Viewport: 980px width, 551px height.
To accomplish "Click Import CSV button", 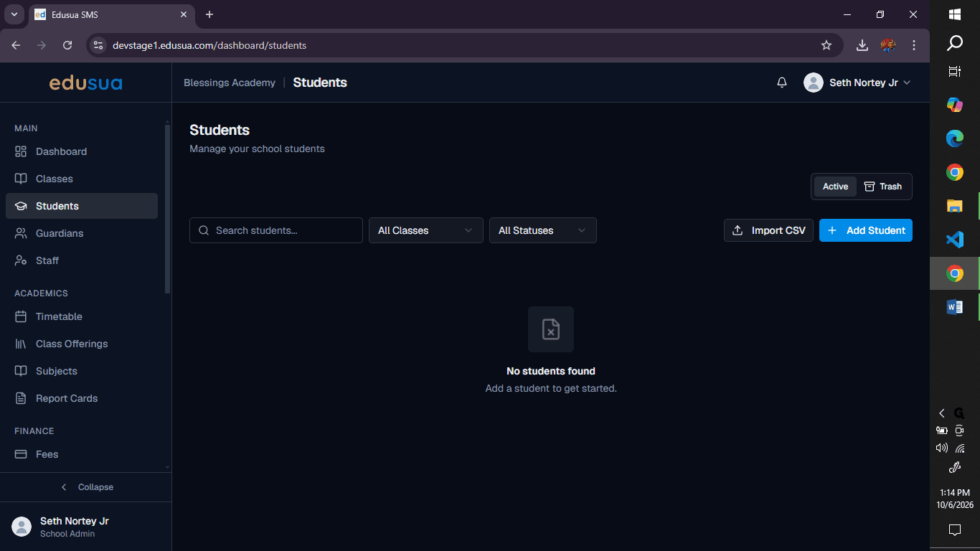I will [x=768, y=230].
